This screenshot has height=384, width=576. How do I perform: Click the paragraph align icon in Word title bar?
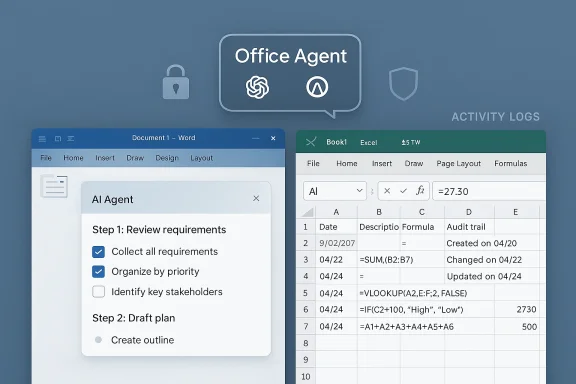(71, 139)
